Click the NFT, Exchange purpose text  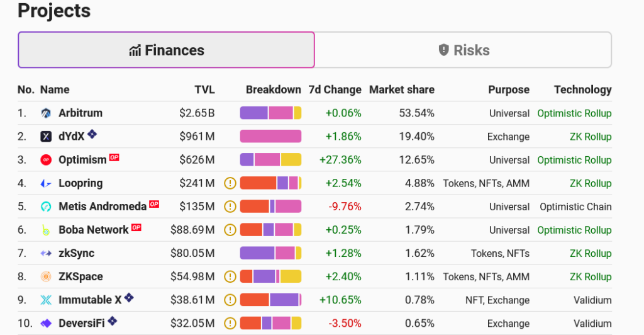[x=497, y=300]
